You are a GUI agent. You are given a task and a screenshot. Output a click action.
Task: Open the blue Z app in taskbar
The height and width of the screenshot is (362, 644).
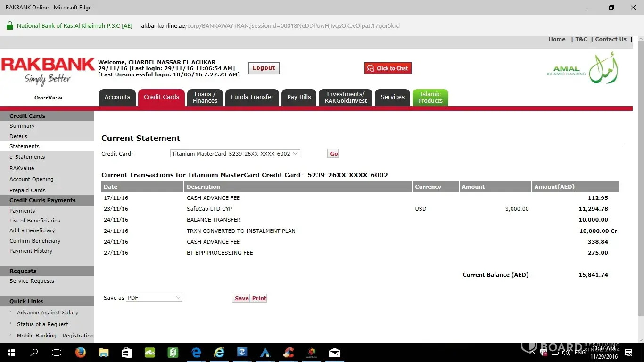(242, 352)
